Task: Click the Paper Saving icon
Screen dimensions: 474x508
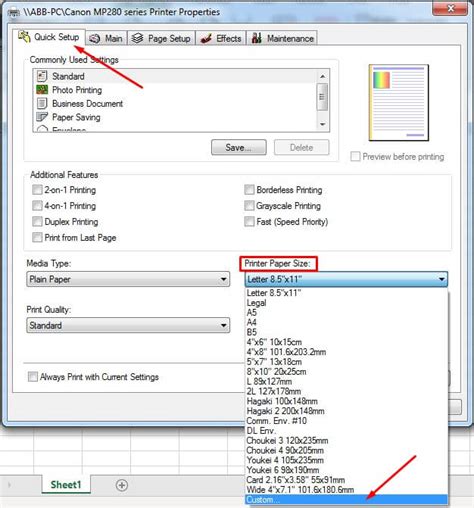Action: point(42,117)
